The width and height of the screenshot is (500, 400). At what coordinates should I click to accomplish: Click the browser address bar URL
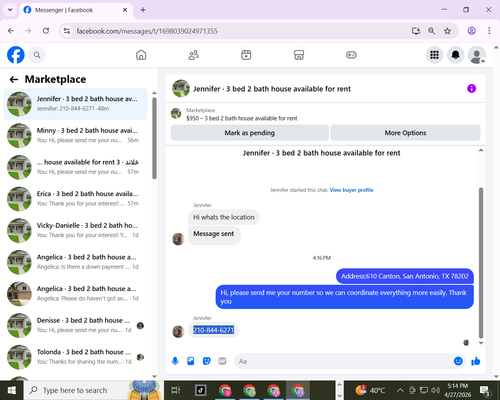[147, 31]
